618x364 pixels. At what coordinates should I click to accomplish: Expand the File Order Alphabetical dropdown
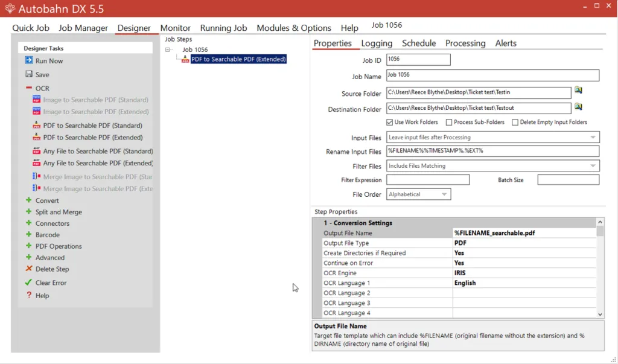coord(444,194)
